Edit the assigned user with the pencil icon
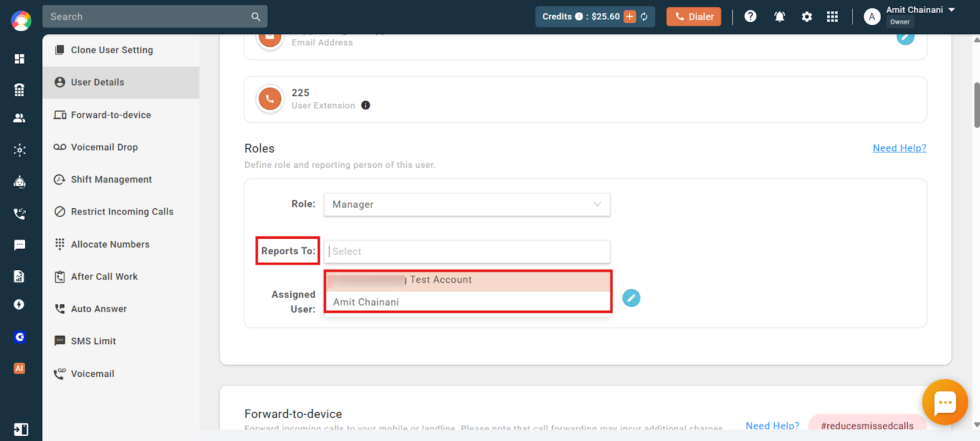This screenshot has height=441, width=980. click(x=631, y=298)
